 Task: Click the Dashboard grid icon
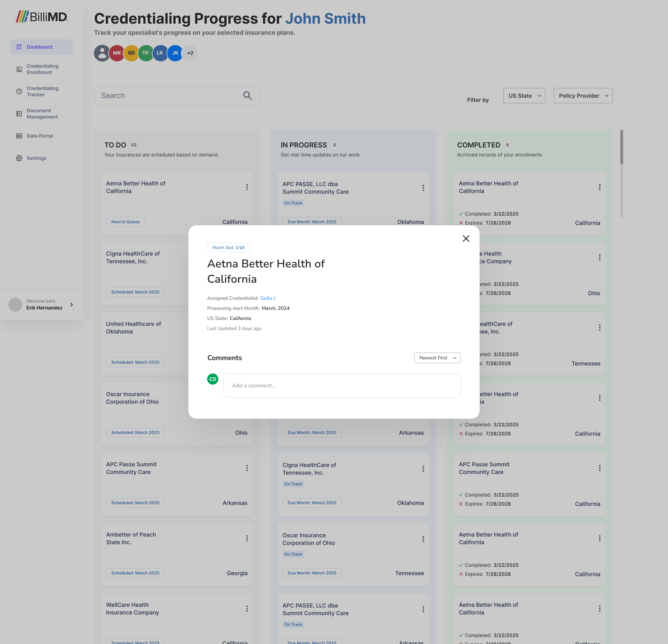click(19, 47)
